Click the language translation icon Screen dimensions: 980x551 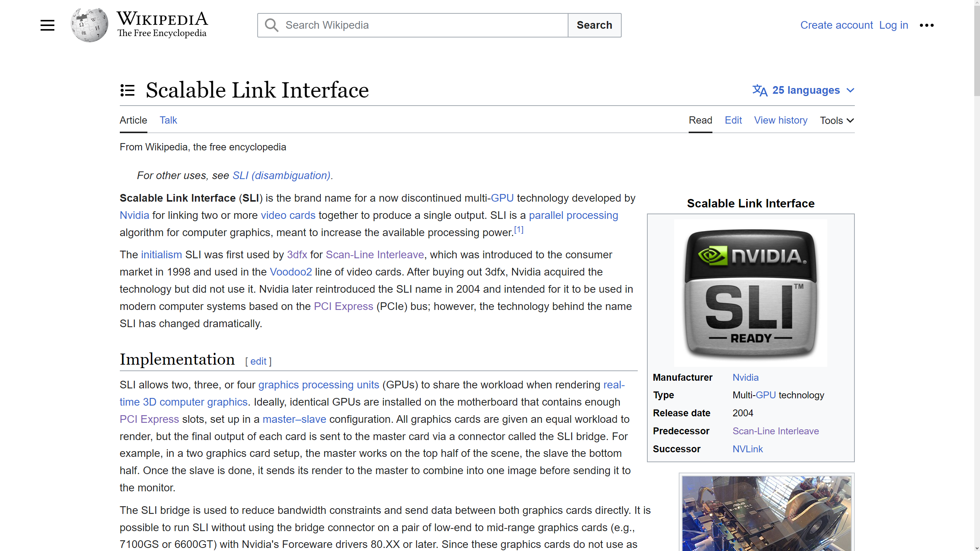pos(759,90)
